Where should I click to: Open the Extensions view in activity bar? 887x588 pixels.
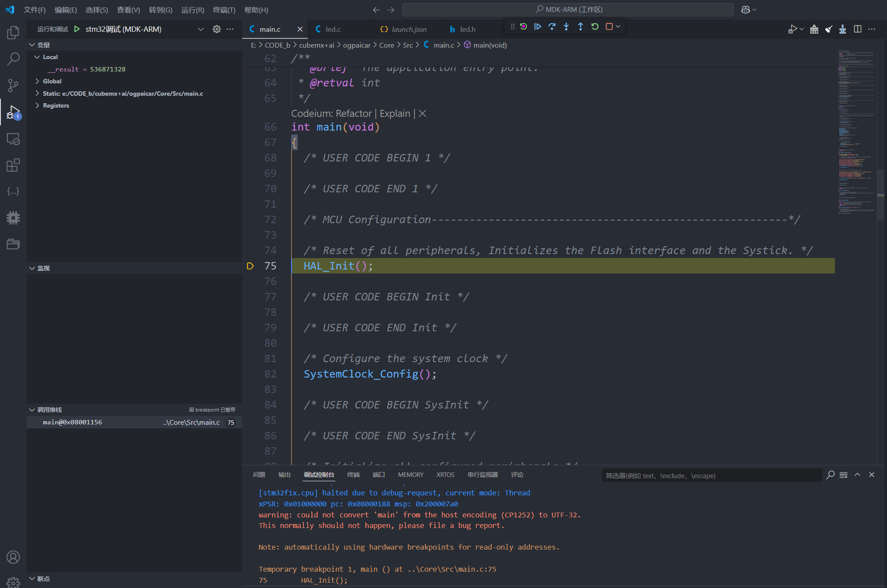click(x=13, y=165)
